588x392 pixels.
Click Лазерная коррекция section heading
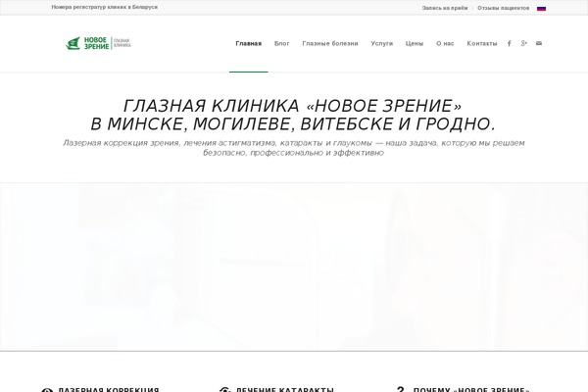pyautogui.click(x=109, y=390)
